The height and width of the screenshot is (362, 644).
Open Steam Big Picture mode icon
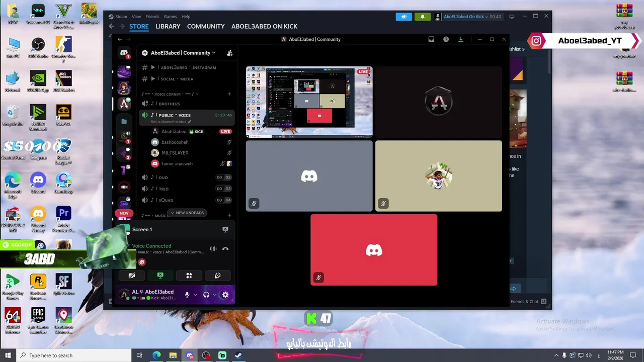512,17
